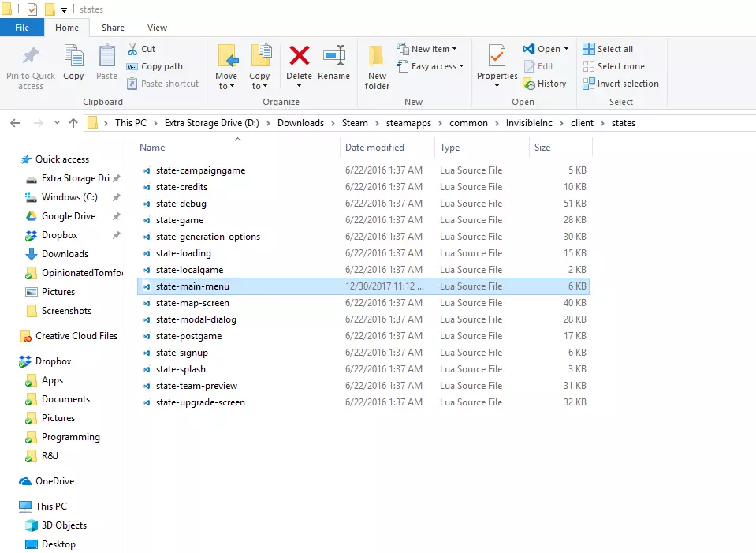This screenshot has height=553, width=756.
Task: Click the Paste clipboard icon
Action: click(x=106, y=56)
